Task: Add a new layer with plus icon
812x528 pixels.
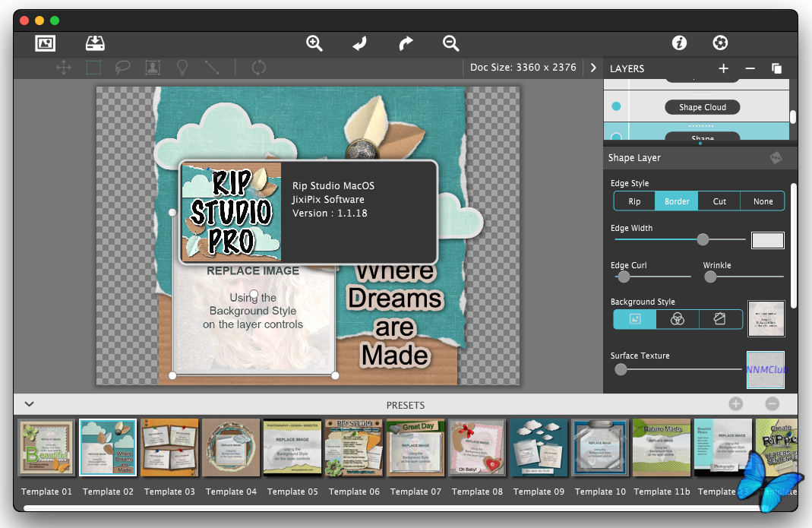Action: (723, 68)
